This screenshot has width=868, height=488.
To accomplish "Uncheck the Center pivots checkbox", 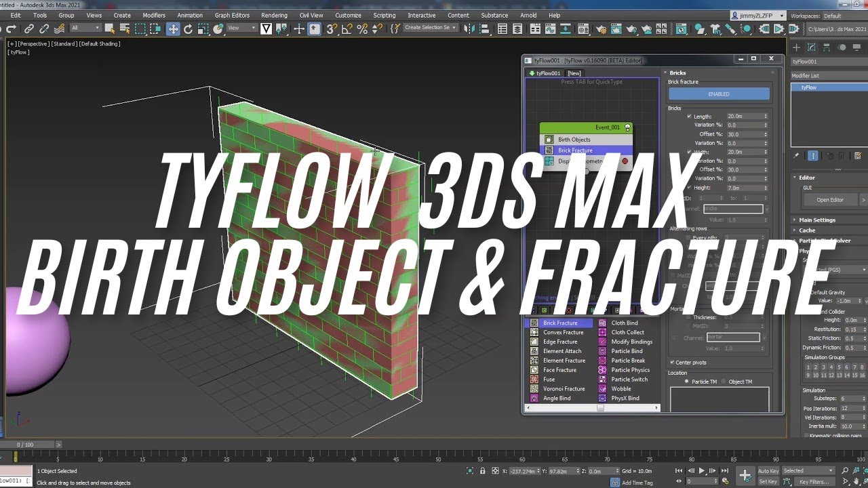I will 672,363.
